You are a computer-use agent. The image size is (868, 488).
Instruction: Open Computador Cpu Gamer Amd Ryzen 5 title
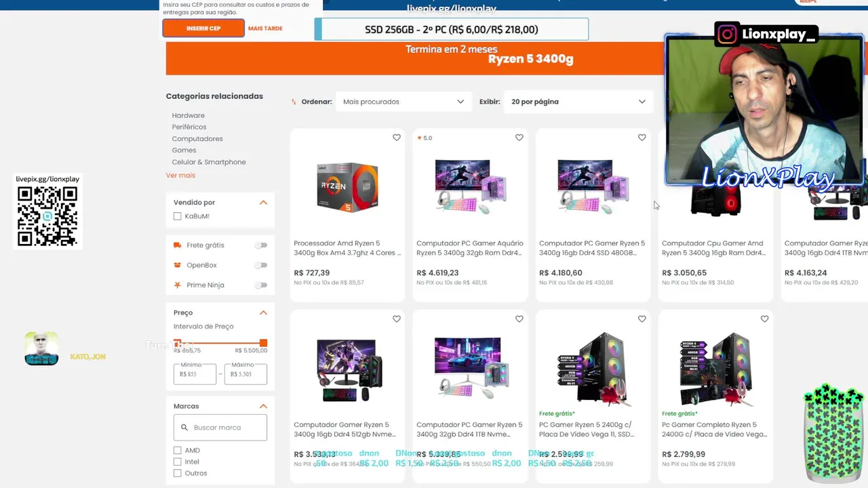(x=714, y=248)
